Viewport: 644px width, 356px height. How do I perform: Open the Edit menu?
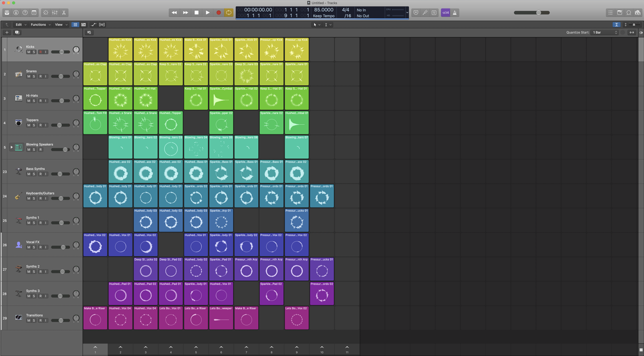coord(19,24)
